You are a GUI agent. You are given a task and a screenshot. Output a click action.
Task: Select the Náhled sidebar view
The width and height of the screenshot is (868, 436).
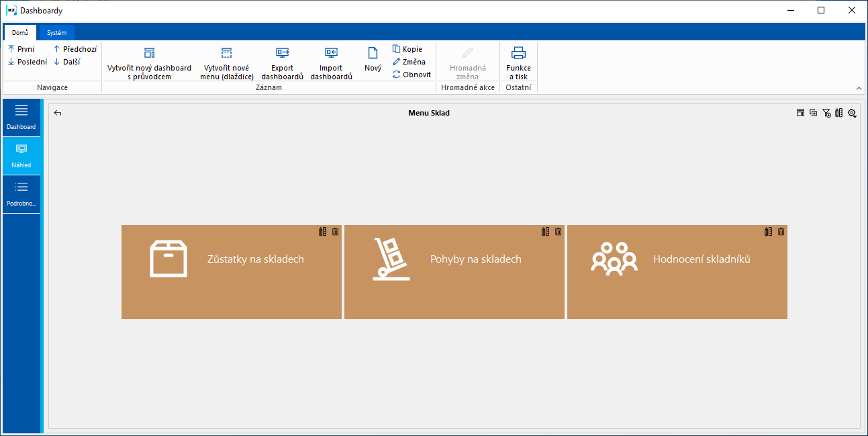coord(21,156)
